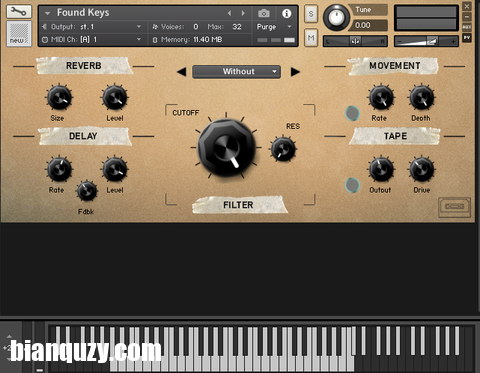
Task: Select next preset with right black arrow
Action: pos(295,72)
